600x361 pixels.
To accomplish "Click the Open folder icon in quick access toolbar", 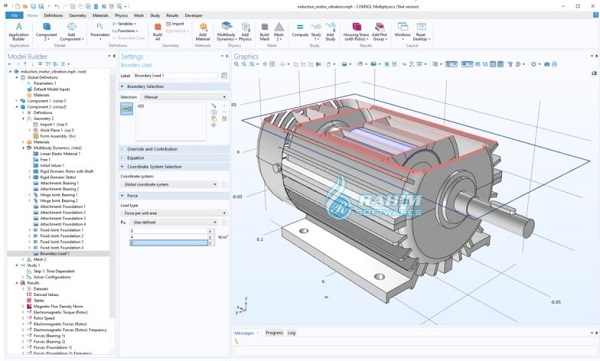I will [25, 6].
